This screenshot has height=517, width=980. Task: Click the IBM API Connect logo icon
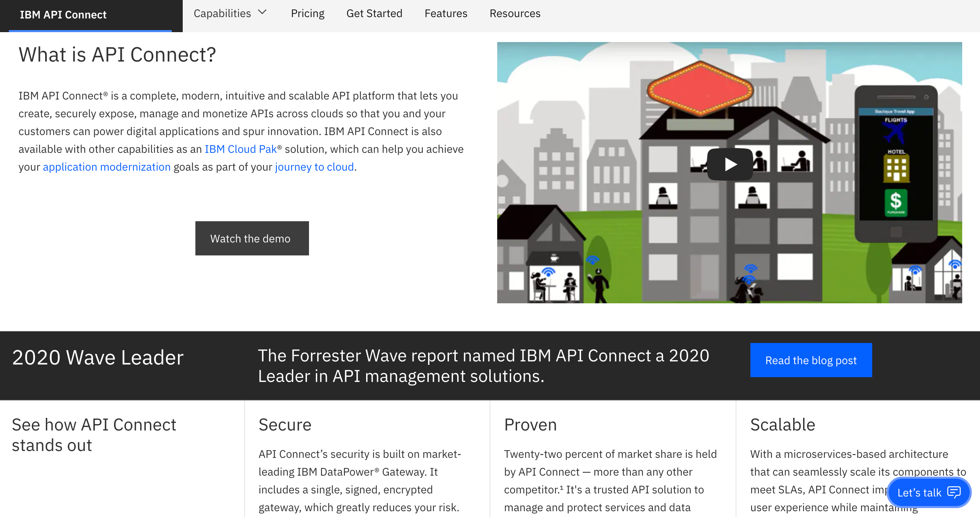pyautogui.click(x=62, y=13)
